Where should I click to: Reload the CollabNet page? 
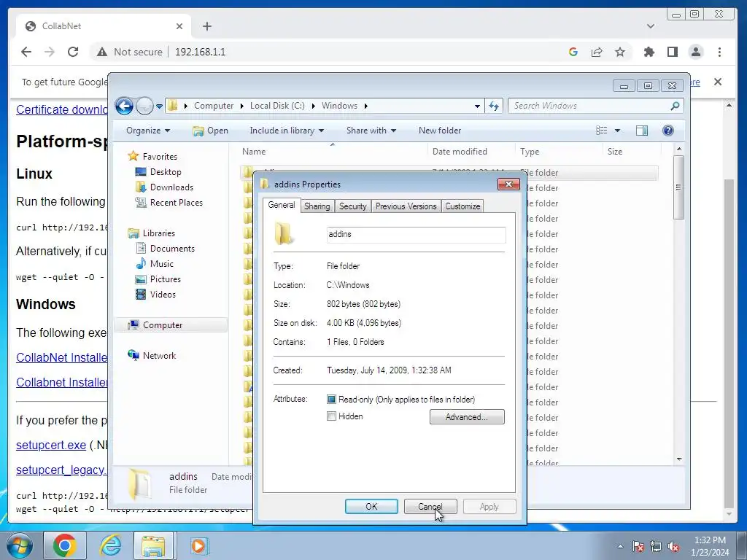click(x=72, y=52)
